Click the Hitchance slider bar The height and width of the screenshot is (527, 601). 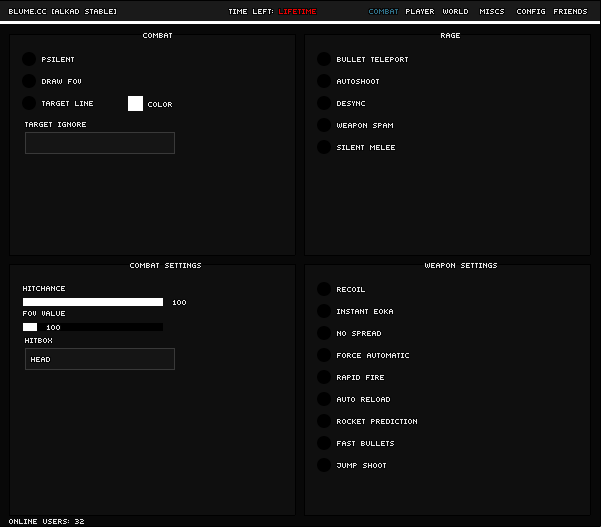click(x=93, y=302)
